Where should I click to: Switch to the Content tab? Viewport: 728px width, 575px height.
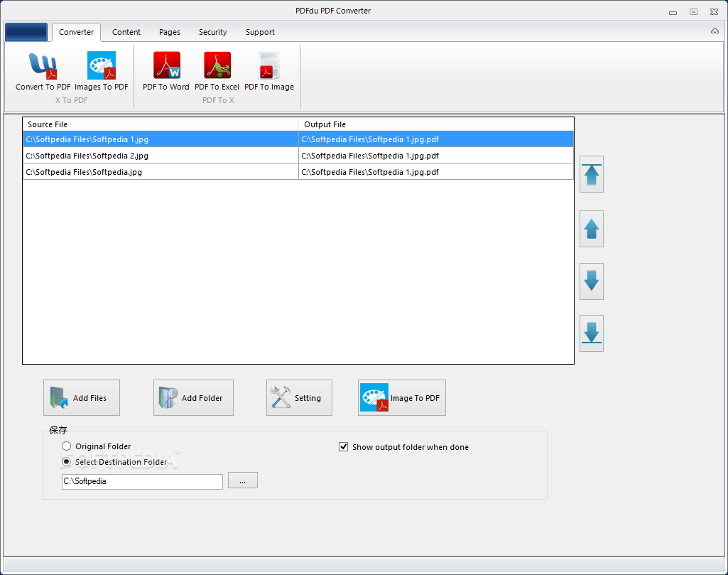coord(126,32)
